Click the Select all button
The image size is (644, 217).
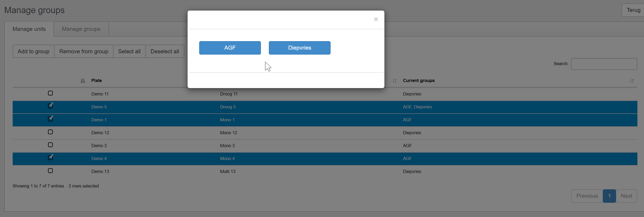pyautogui.click(x=129, y=51)
